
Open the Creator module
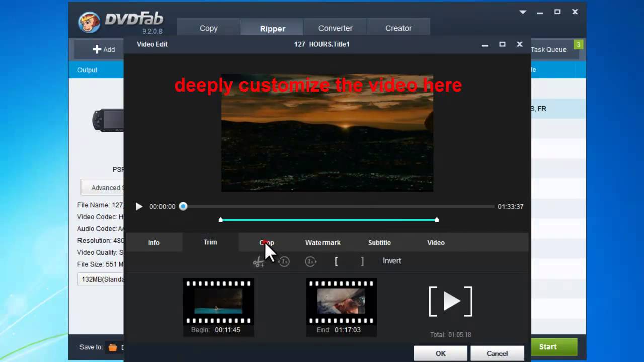(x=398, y=28)
